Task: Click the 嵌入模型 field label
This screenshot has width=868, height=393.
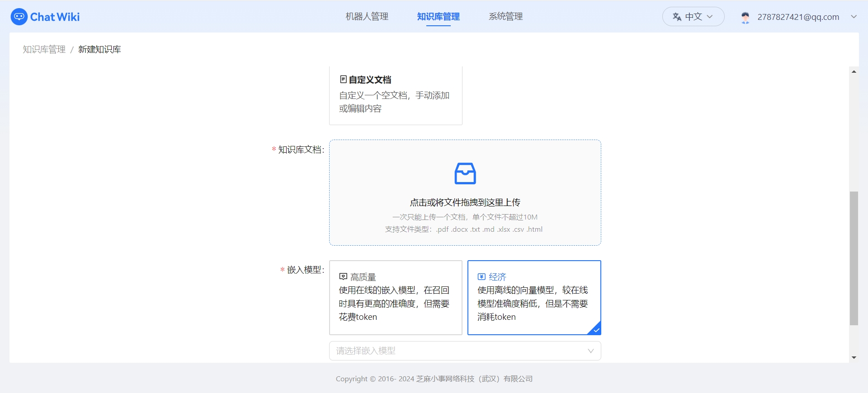Action: [x=305, y=270]
